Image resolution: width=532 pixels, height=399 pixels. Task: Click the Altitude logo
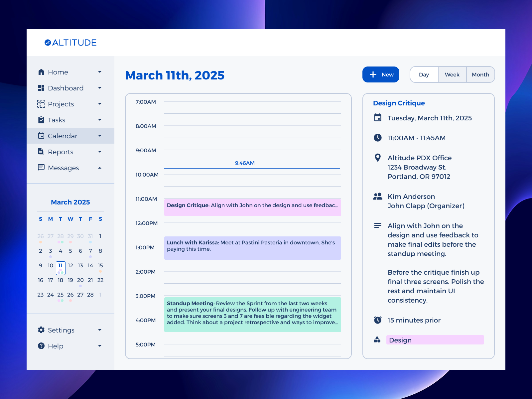pos(70,43)
